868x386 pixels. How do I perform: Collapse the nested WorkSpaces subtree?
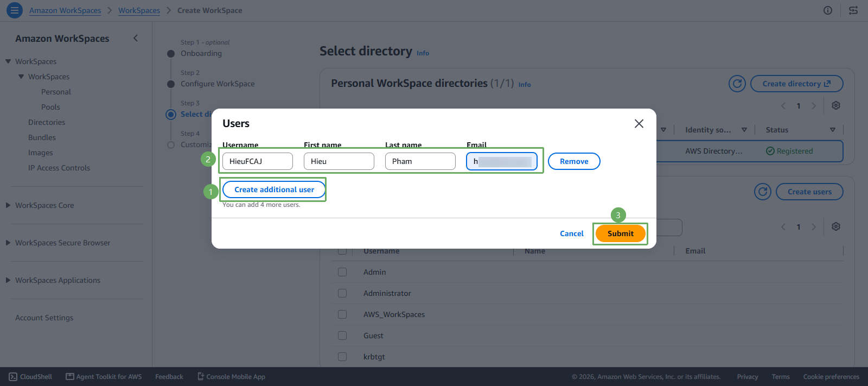21,77
